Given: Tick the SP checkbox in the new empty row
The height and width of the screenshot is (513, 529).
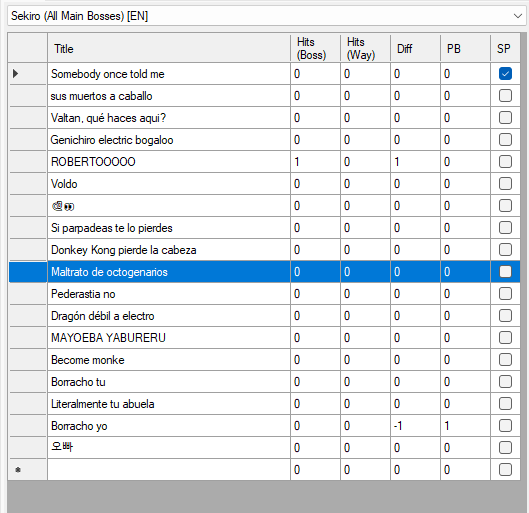Looking at the screenshot, I should click(505, 469).
